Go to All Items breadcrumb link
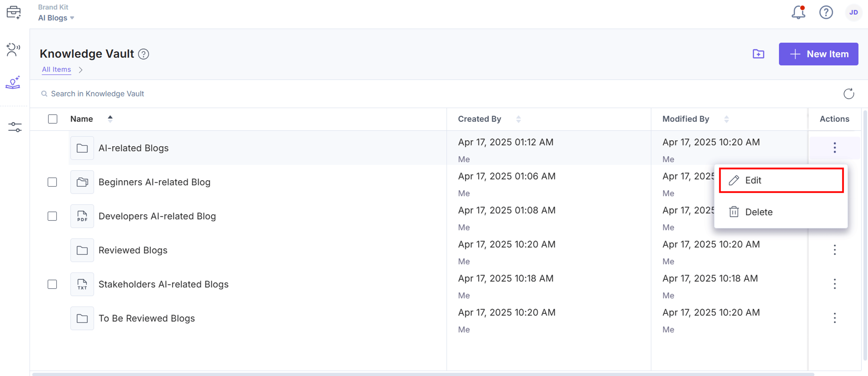 56,69
